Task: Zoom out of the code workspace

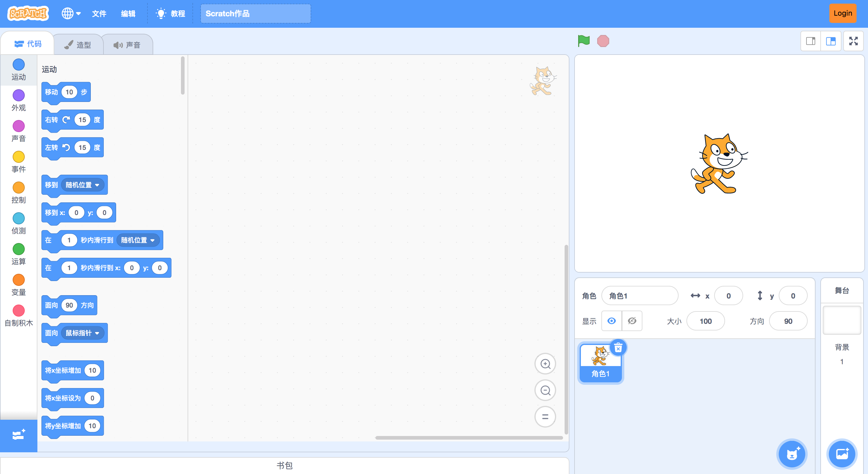Action: (x=545, y=390)
